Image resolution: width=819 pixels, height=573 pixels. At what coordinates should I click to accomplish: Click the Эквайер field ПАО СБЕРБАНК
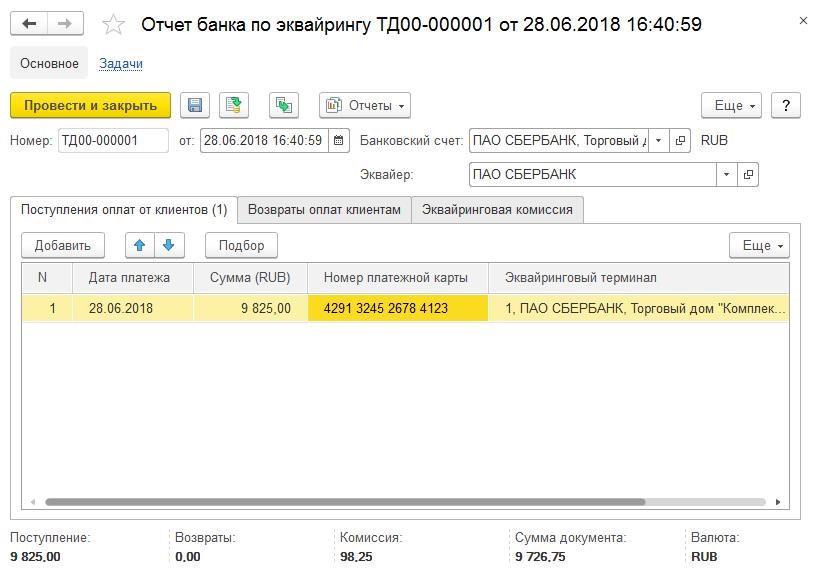click(x=593, y=174)
